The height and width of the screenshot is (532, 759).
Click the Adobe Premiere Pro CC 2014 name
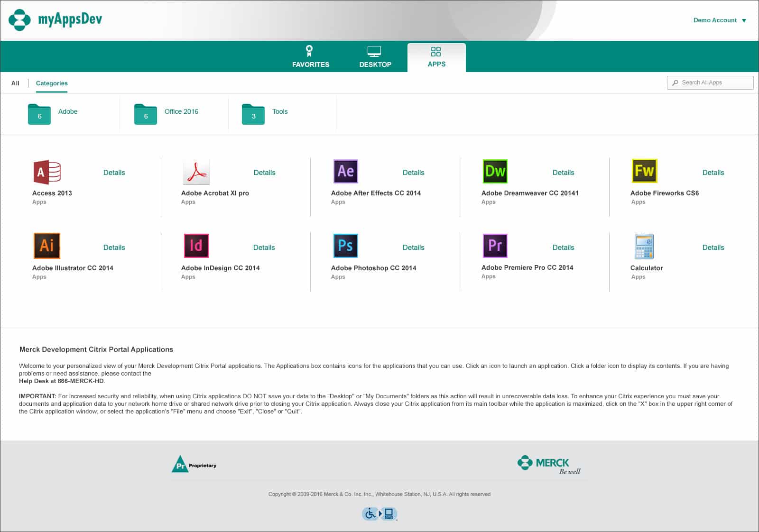pos(527,267)
